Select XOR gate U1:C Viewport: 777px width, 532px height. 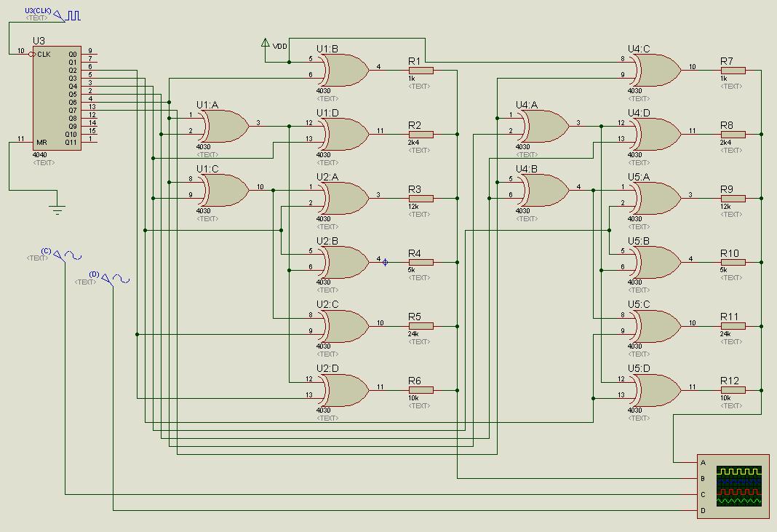[x=225, y=191]
